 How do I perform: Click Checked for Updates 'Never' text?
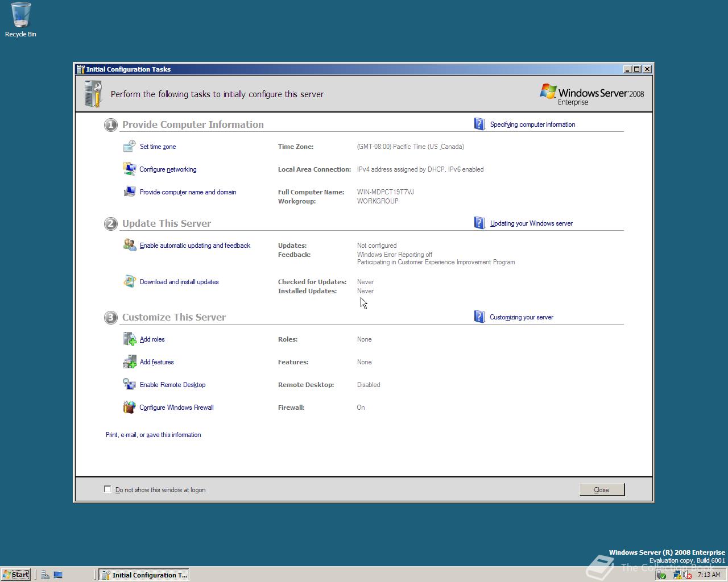(365, 282)
